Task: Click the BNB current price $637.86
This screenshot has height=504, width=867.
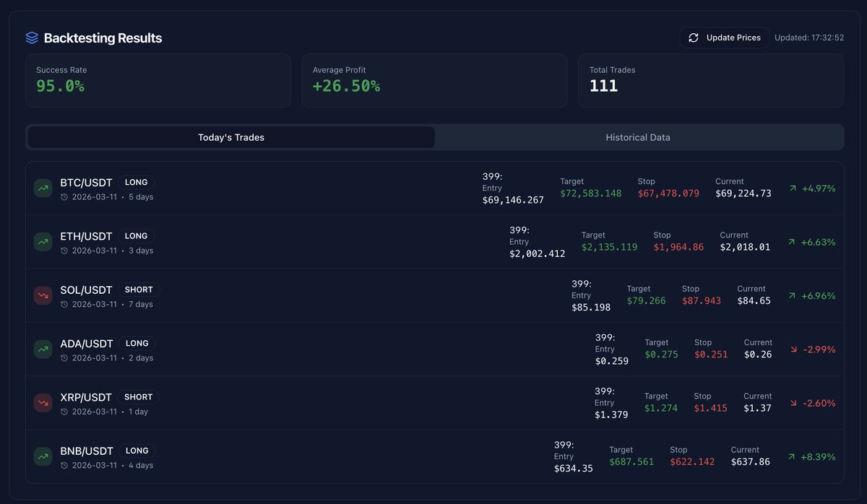Action: click(x=751, y=461)
